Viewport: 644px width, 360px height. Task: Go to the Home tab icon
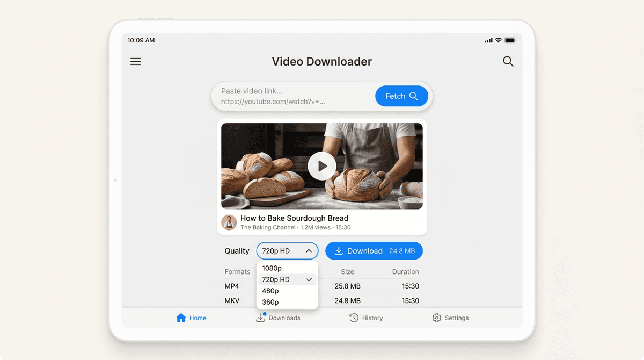click(x=180, y=318)
